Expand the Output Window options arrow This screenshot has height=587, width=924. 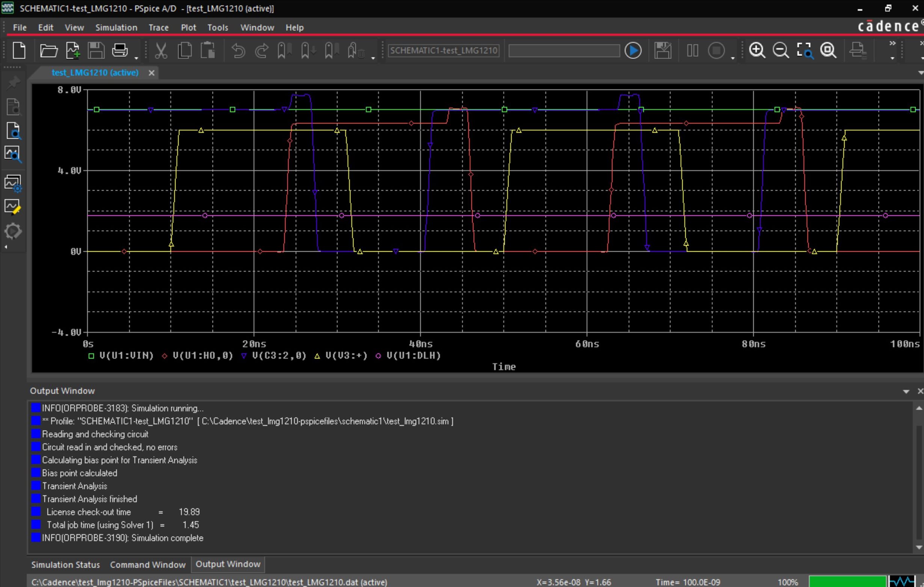coord(906,391)
